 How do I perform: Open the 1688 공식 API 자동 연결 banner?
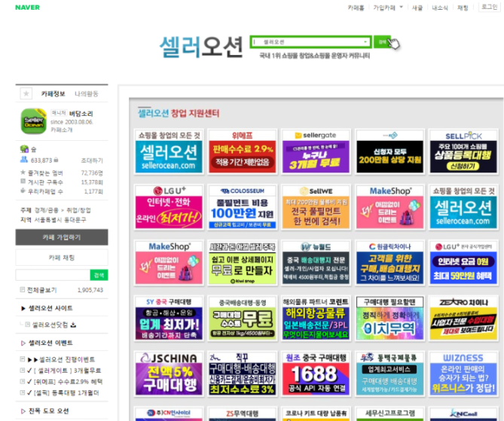point(316,374)
